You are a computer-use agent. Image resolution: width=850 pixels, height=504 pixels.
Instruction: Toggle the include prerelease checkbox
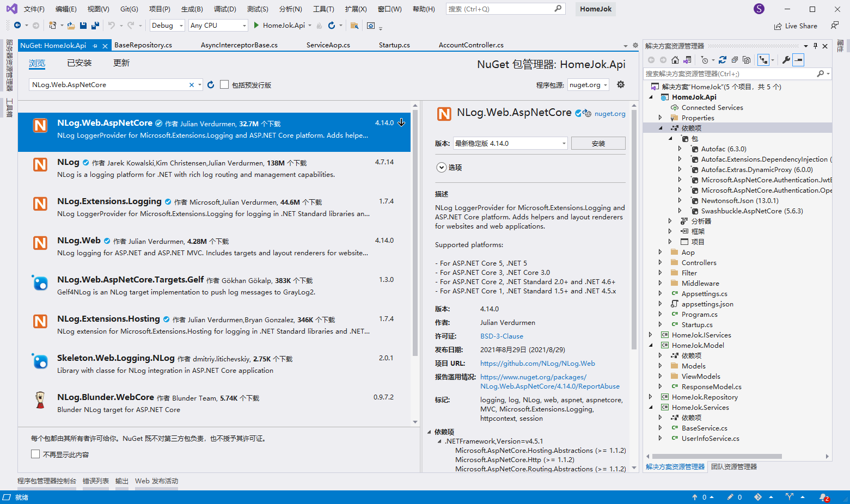click(x=224, y=84)
